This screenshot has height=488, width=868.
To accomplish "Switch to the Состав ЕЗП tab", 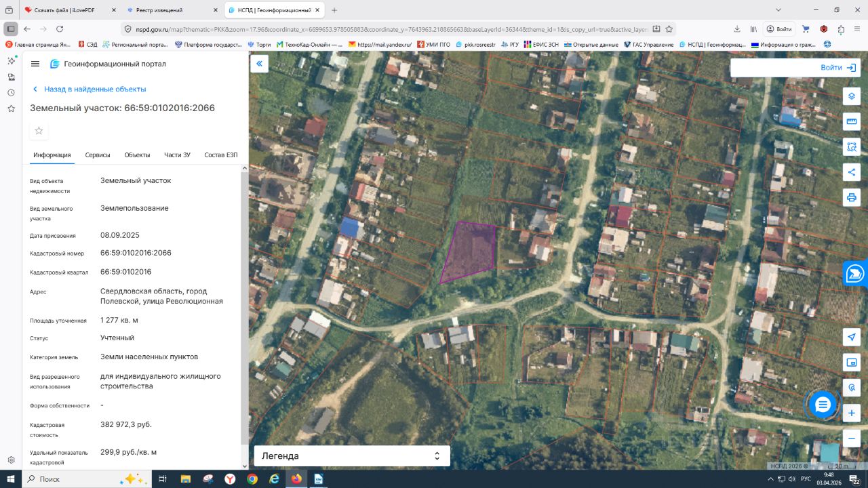I will click(x=221, y=155).
